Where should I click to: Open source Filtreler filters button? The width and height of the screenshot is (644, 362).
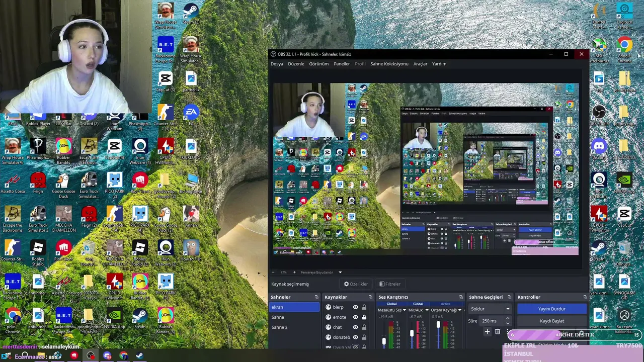[x=390, y=284]
